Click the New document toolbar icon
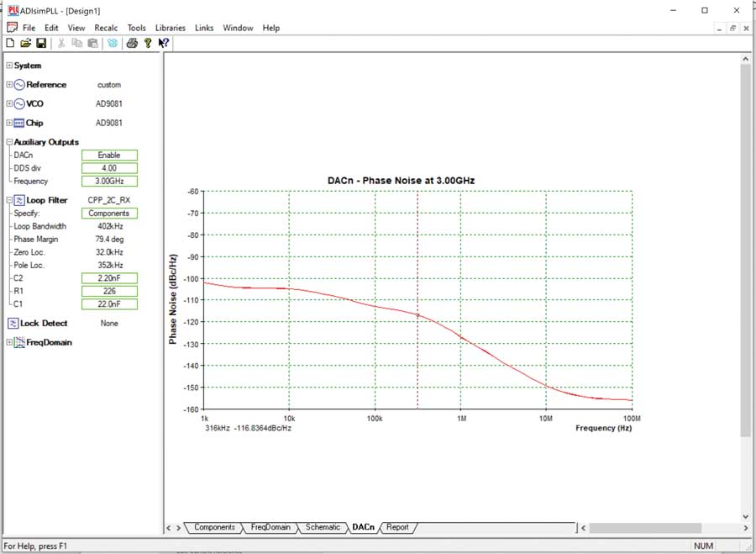This screenshot has height=554, width=756. [x=10, y=43]
